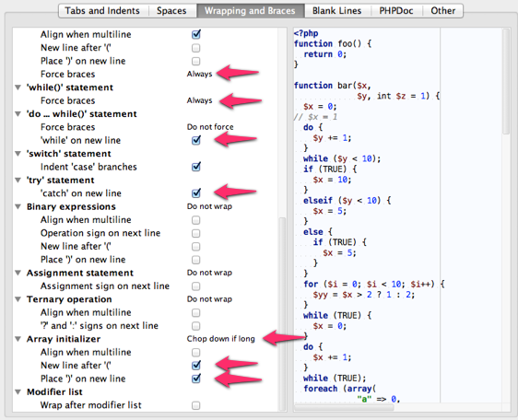
Task: Open Force braces dropdown for do-while
Action: [x=210, y=127]
